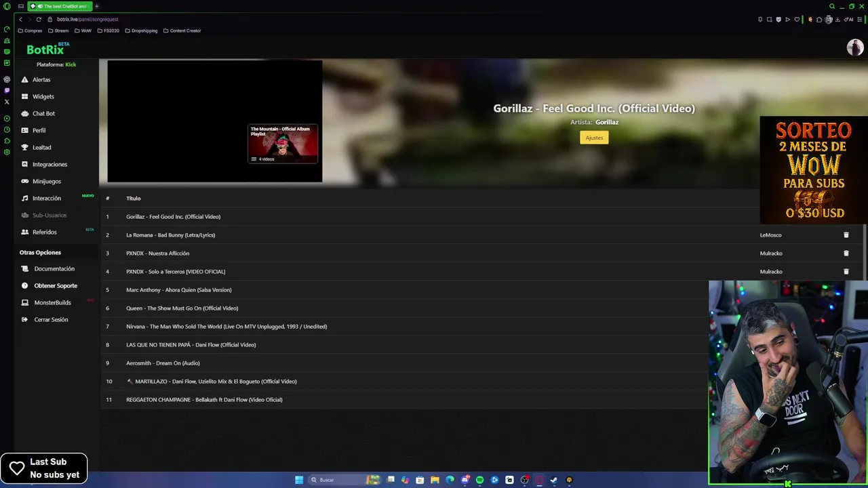Select Obtener Soporte in sidebar

click(x=56, y=285)
